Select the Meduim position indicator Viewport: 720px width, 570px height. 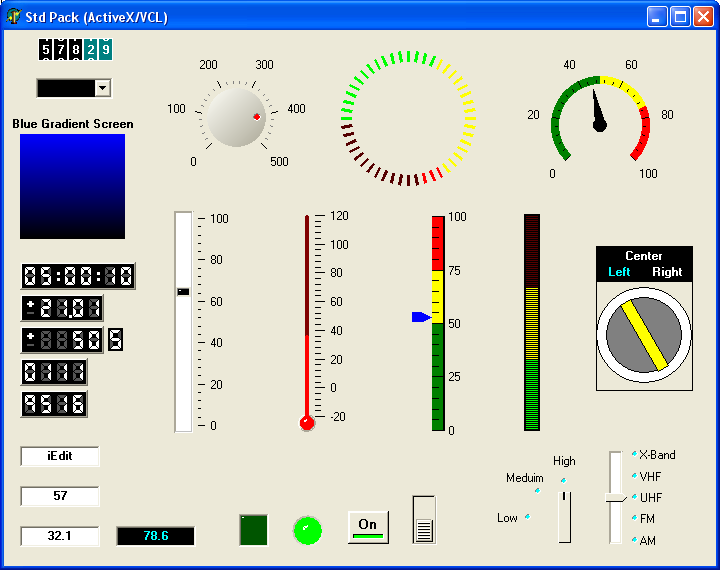click(538, 491)
